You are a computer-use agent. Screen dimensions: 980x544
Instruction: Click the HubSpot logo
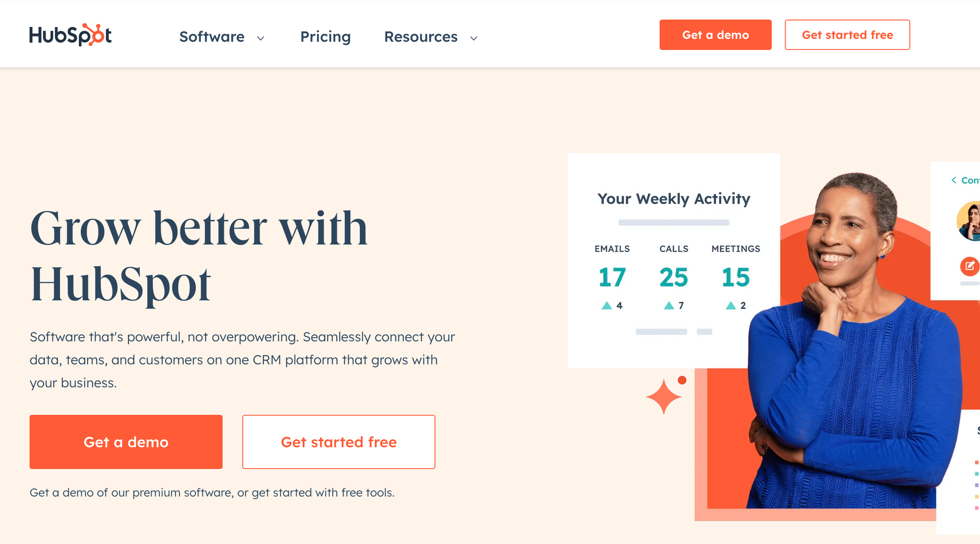[70, 35]
